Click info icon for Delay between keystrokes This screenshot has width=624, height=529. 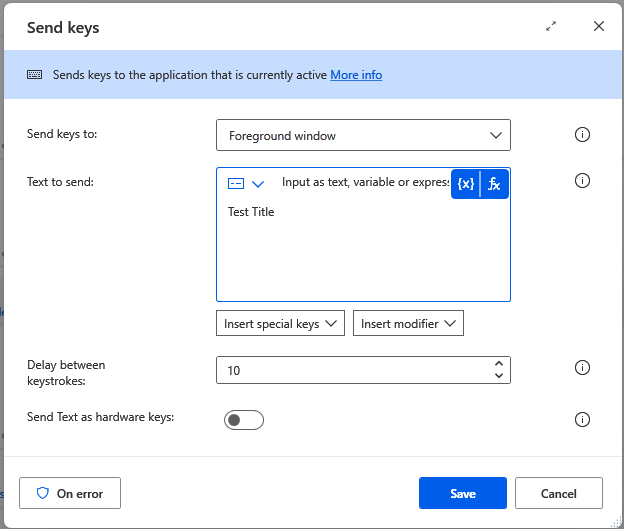click(x=582, y=367)
